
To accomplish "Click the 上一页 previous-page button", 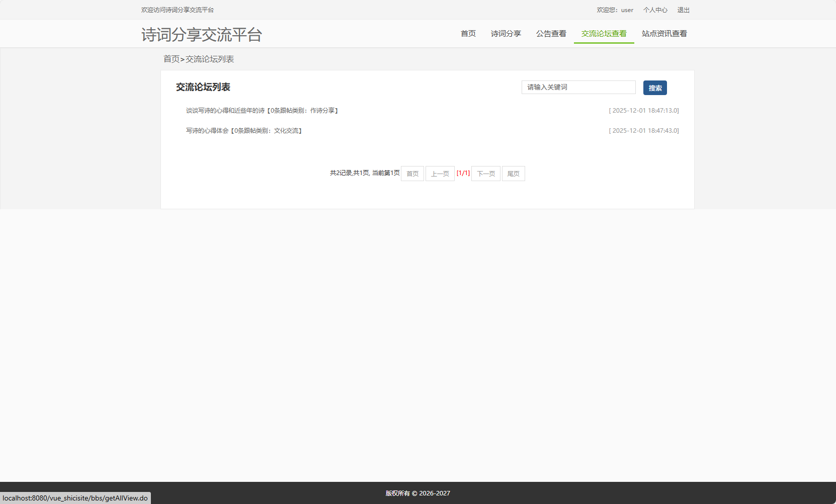I will click(440, 173).
